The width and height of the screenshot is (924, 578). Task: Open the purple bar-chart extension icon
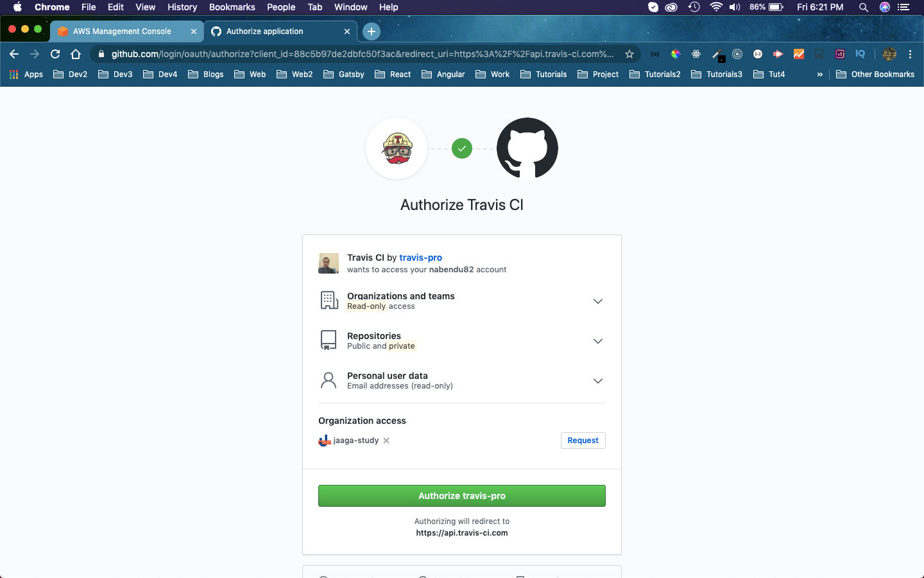coord(840,54)
